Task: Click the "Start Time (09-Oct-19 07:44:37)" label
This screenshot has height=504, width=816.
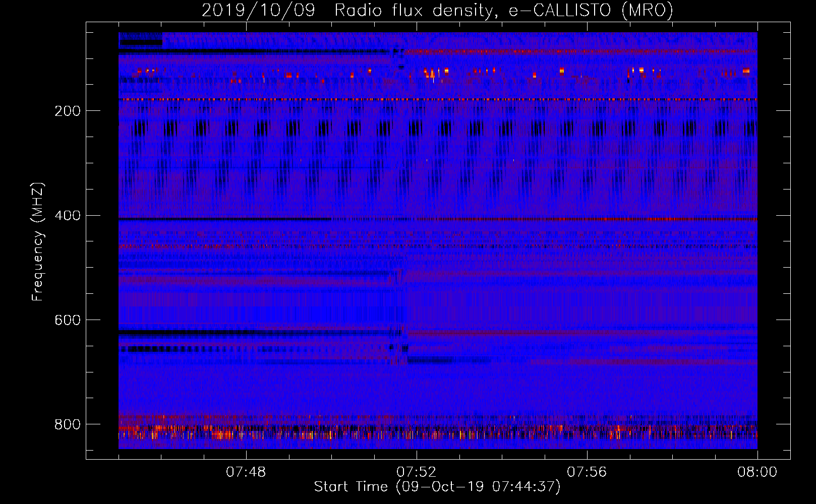Action: [437, 487]
